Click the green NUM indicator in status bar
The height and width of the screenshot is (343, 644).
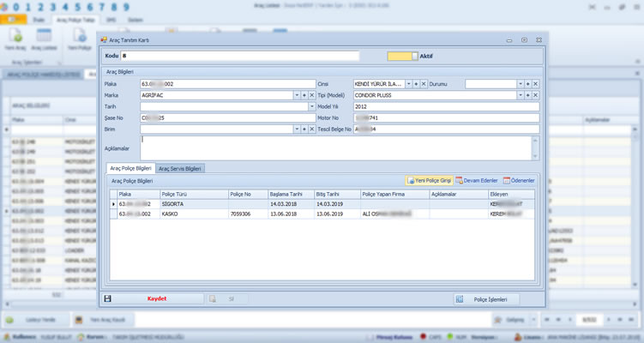click(x=450, y=336)
